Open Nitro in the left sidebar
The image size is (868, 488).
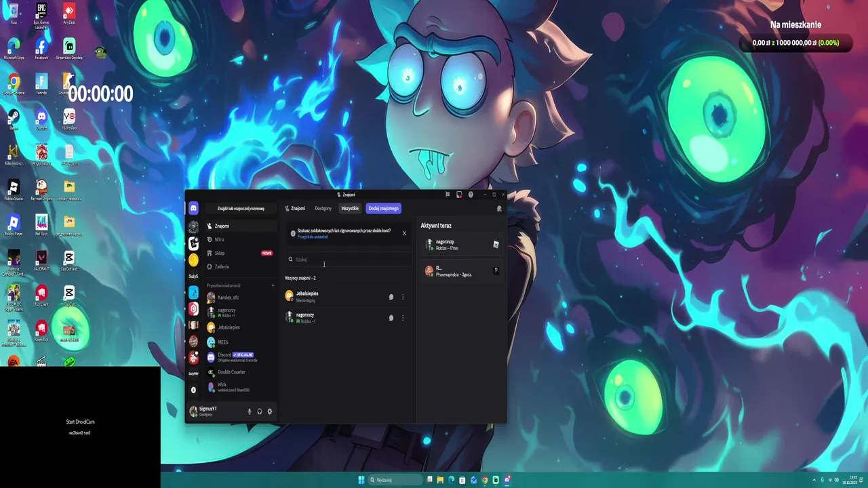click(241, 239)
